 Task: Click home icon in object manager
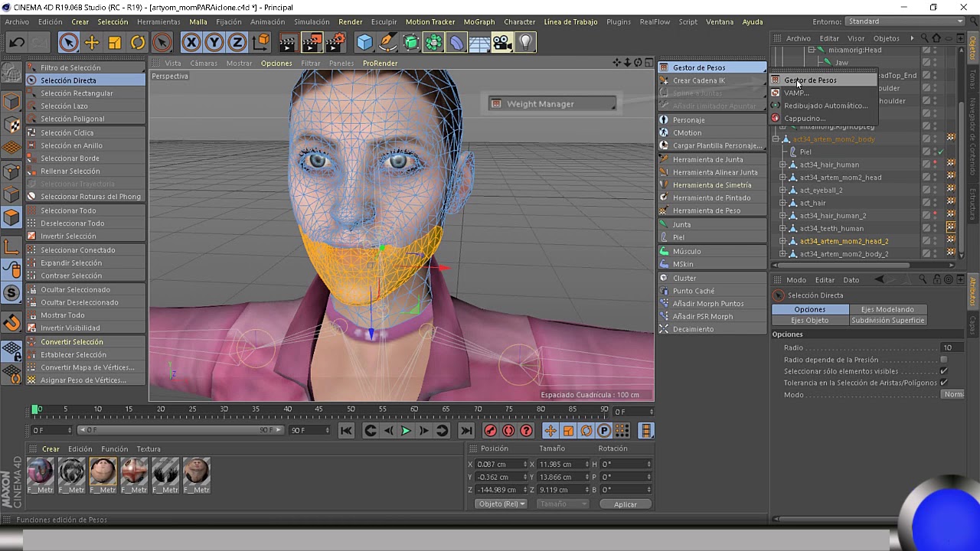coord(936,38)
